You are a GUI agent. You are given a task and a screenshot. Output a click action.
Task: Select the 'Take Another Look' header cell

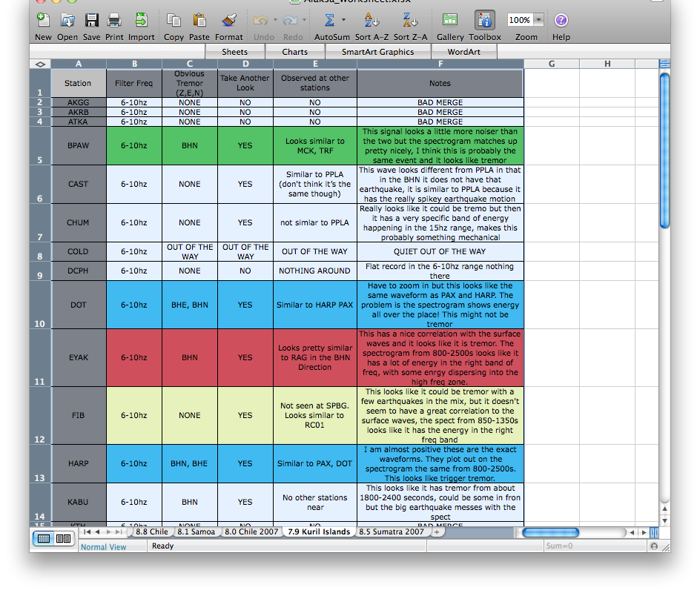click(x=245, y=83)
